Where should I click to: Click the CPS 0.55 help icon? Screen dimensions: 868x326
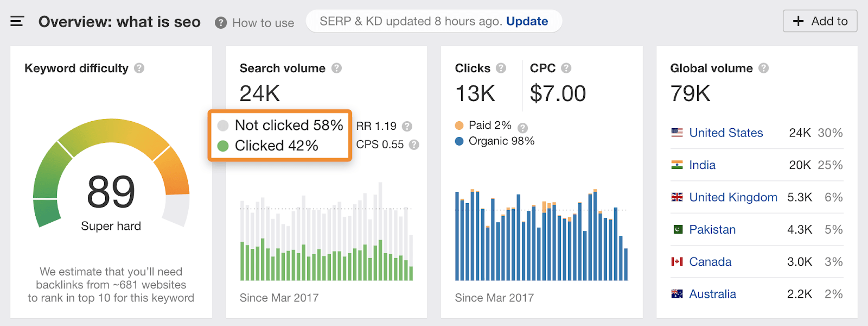[414, 145]
